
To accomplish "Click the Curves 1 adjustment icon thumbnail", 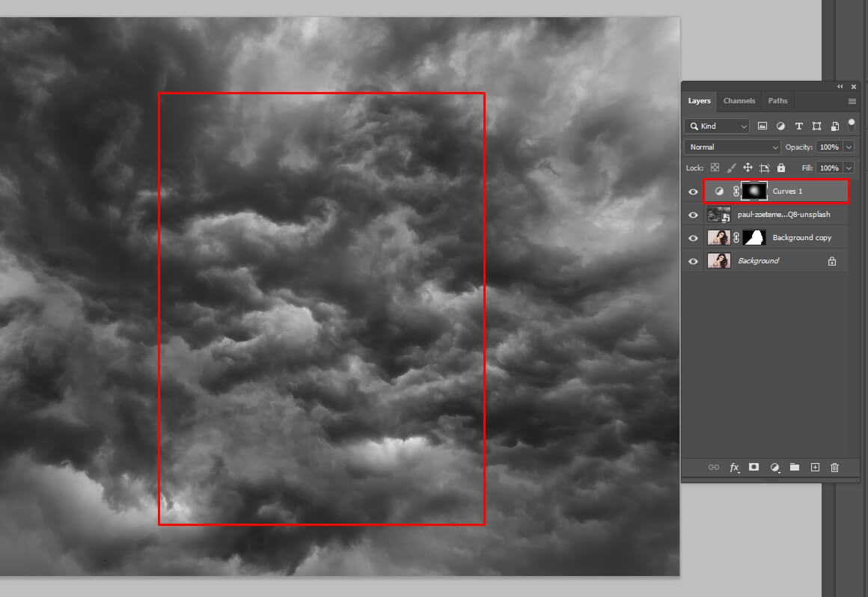I will click(719, 192).
